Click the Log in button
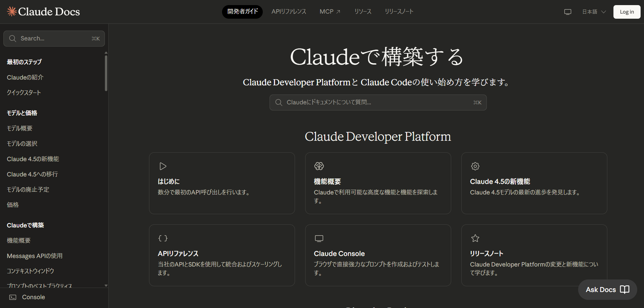 (x=626, y=11)
